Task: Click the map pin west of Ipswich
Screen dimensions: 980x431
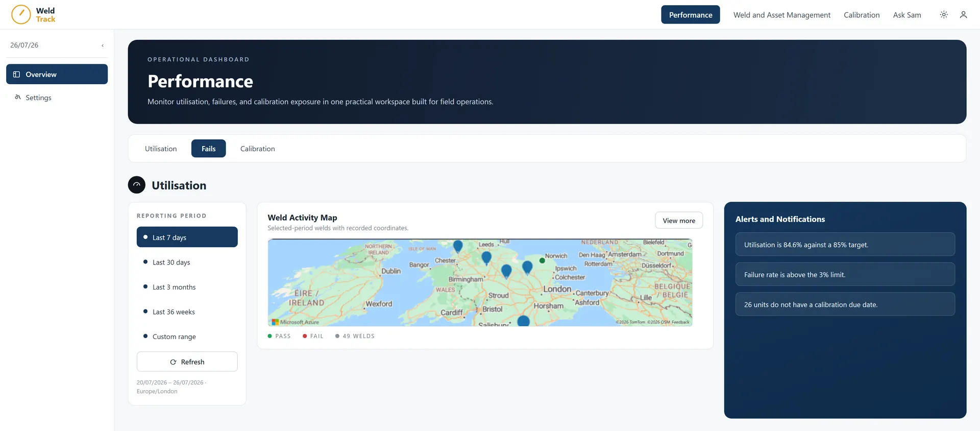Action: [x=527, y=267]
